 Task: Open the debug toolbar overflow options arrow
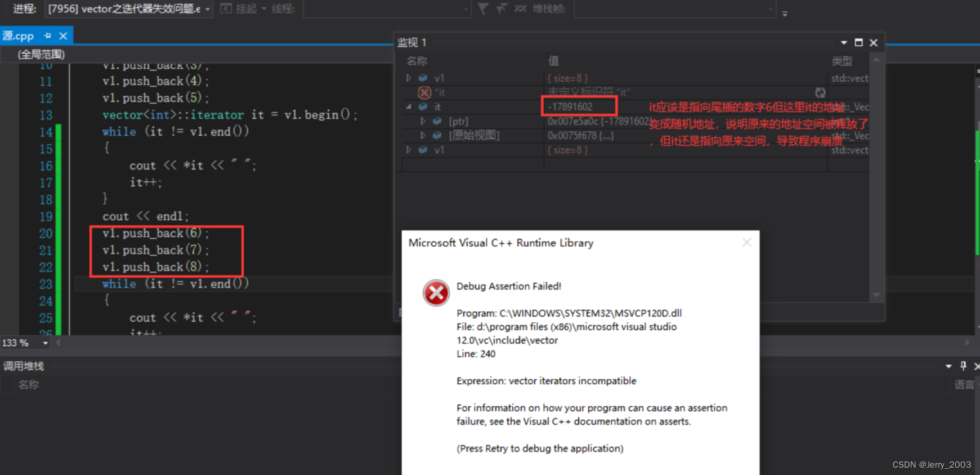[785, 14]
